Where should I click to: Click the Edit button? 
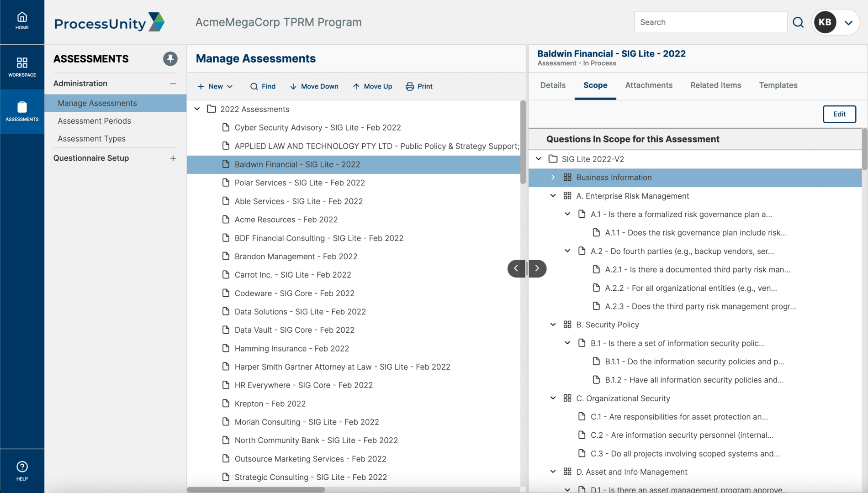(839, 114)
